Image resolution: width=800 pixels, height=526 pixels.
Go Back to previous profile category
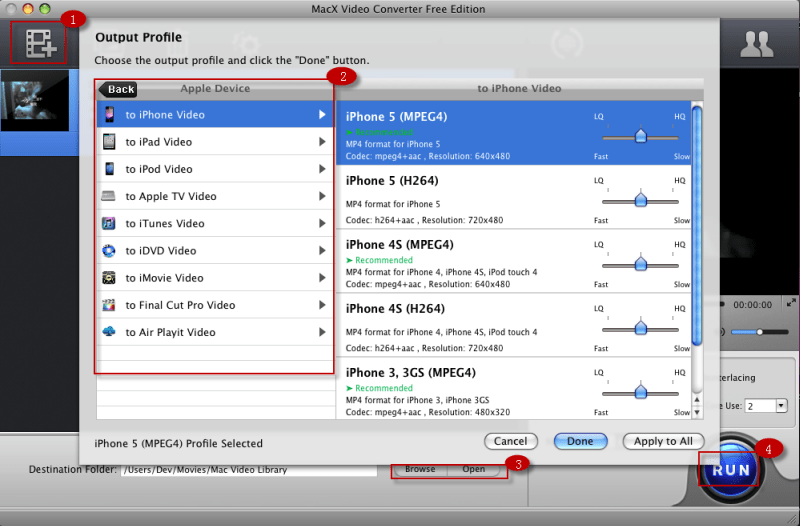click(117, 89)
